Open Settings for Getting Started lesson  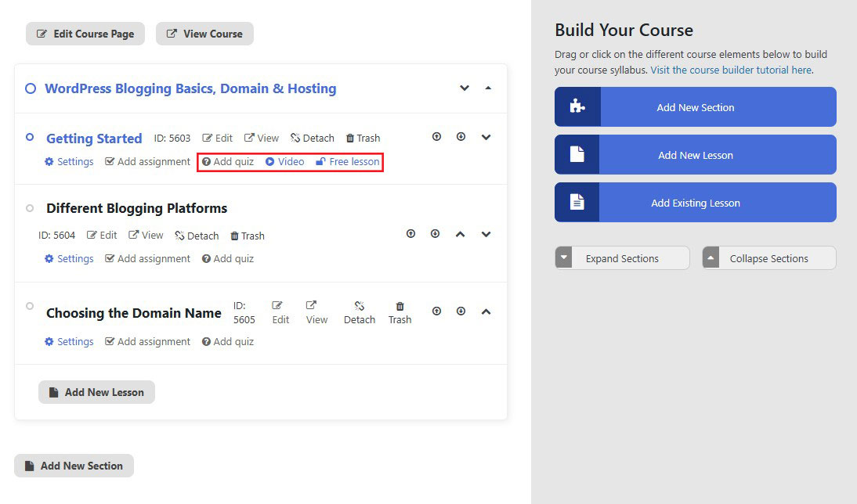(69, 162)
